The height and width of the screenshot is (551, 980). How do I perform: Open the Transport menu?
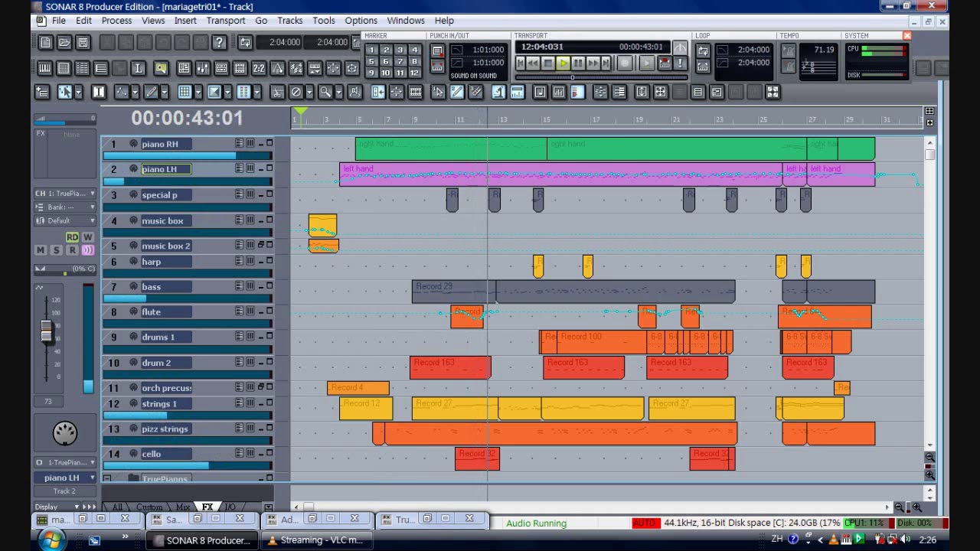pos(226,21)
